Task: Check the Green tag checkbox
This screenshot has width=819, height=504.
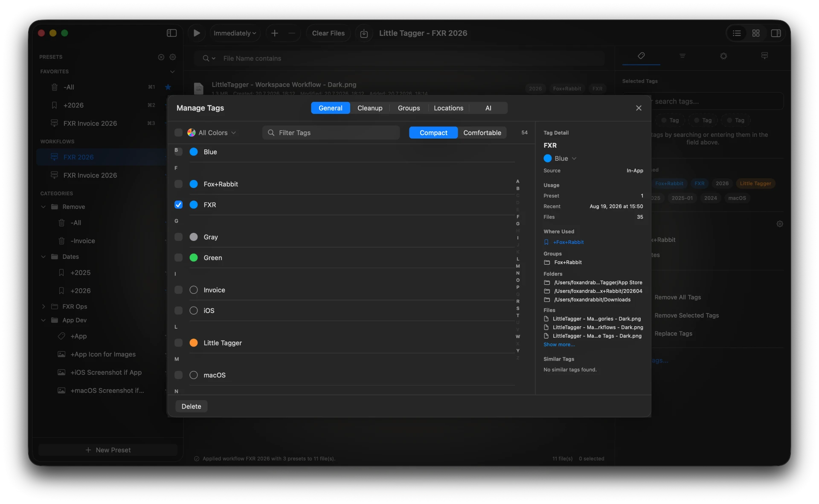Action: click(178, 258)
